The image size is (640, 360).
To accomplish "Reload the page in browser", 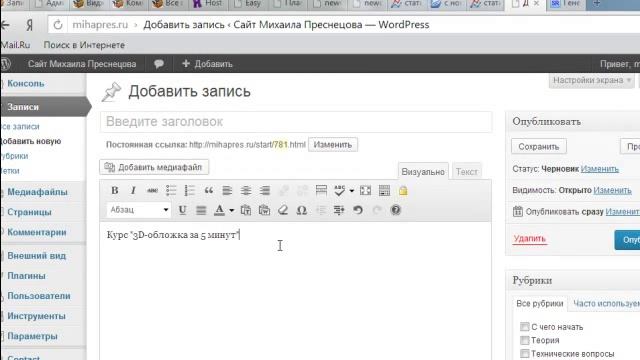I will point(58,25).
